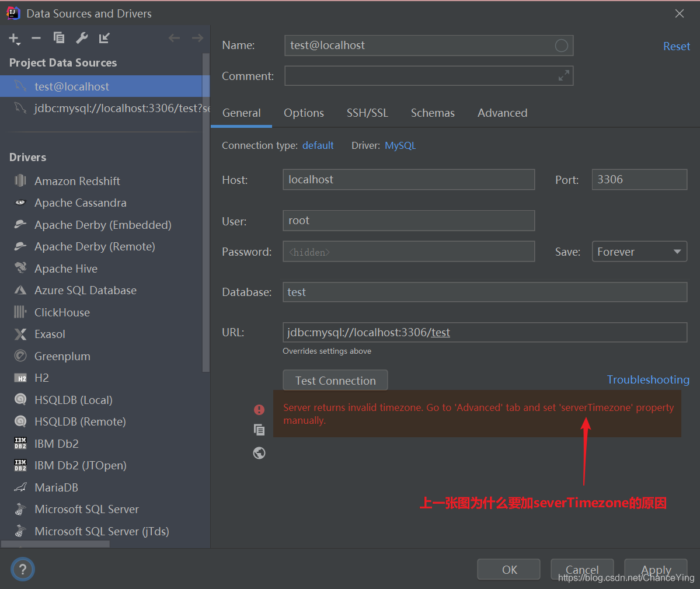Click the Duplicate data source icon

(59, 39)
